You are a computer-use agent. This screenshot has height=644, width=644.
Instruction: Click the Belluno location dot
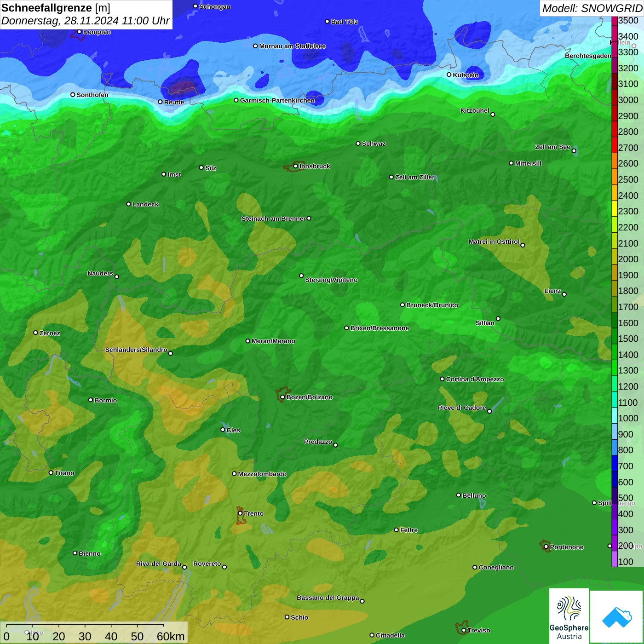click(x=458, y=495)
